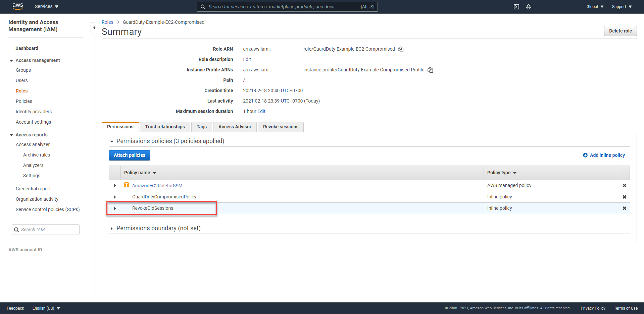
Task: Focus the top AWS services search box
Action: point(287,7)
